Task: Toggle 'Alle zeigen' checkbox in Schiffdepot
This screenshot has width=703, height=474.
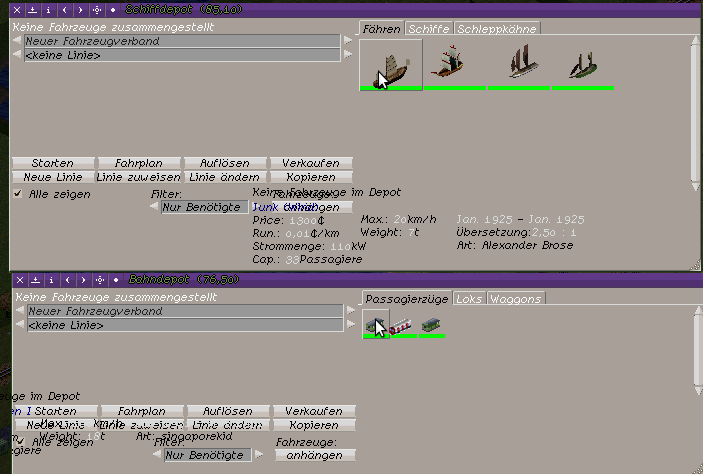Action: [17, 194]
